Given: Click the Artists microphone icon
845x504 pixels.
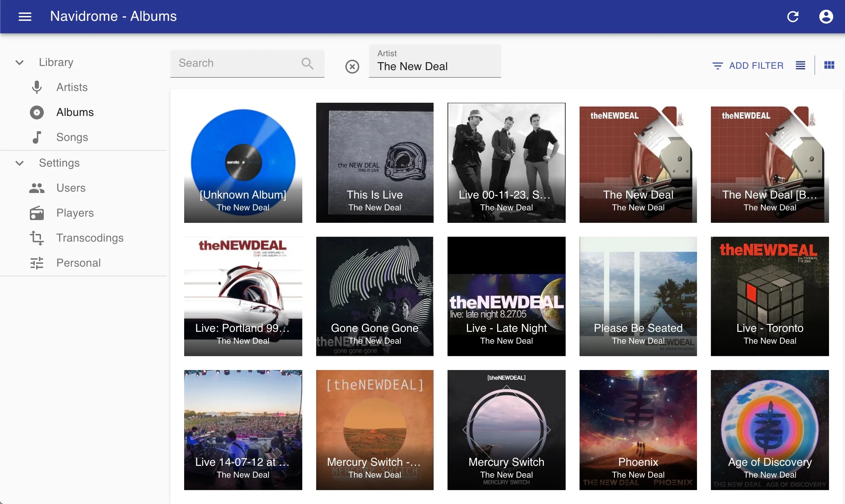Looking at the screenshot, I should [x=37, y=87].
